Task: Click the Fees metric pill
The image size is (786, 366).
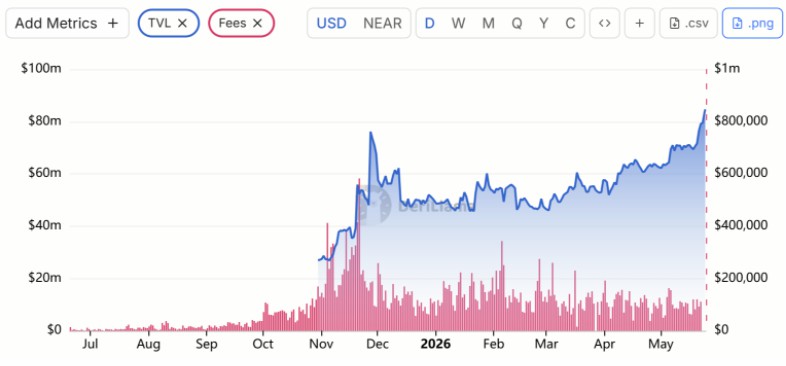Action: tap(241, 23)
